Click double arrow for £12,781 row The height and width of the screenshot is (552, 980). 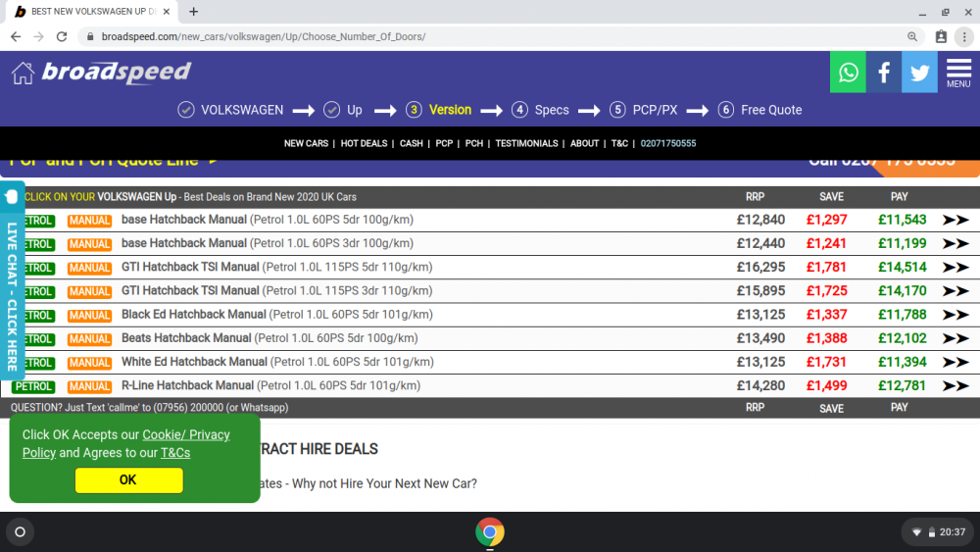tap(955, 386)
